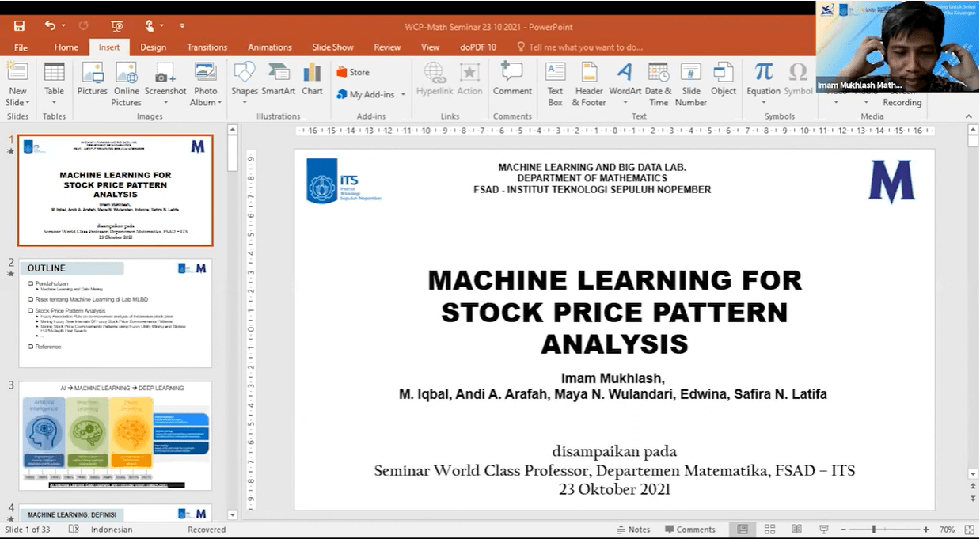This screenshot has height=539, width=980.
Task: Select the Outline slide 2 thumbnail
Action: (116, 313)
